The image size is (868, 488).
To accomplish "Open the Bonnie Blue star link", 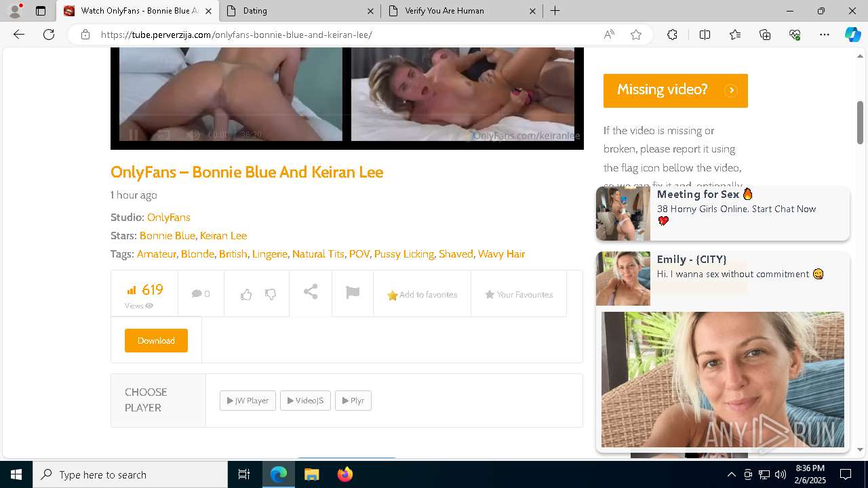I will pos(167,235).
